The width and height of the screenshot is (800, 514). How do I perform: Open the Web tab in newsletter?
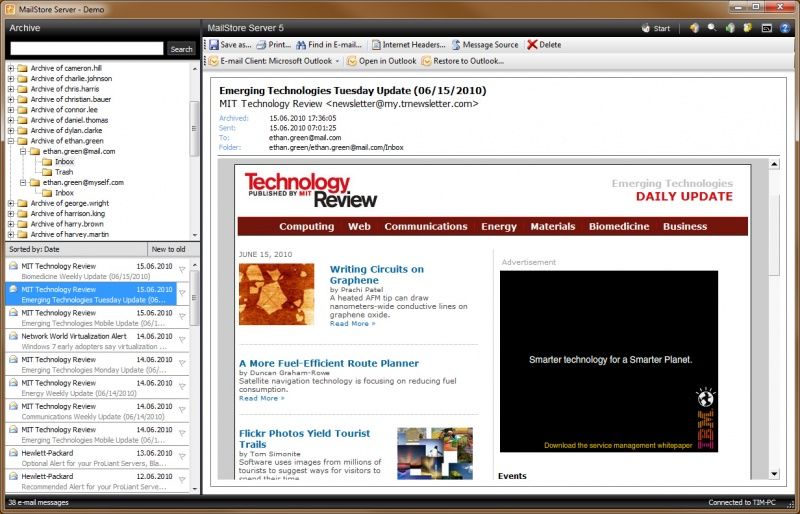click(359, 227)
